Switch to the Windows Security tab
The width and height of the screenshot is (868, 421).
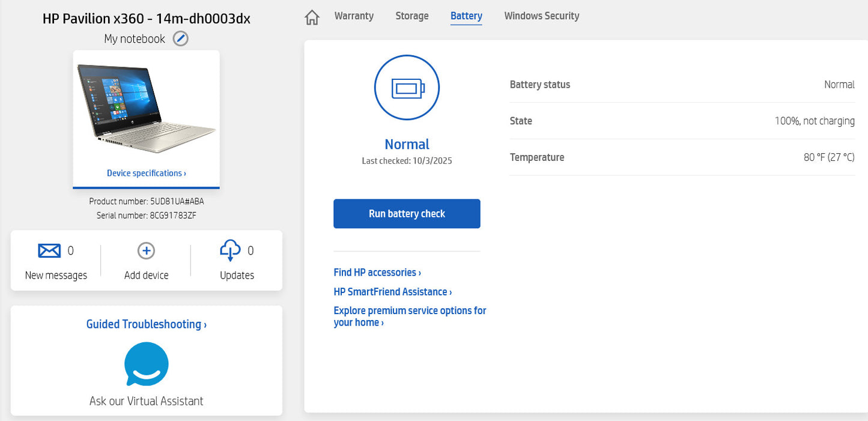541,16
